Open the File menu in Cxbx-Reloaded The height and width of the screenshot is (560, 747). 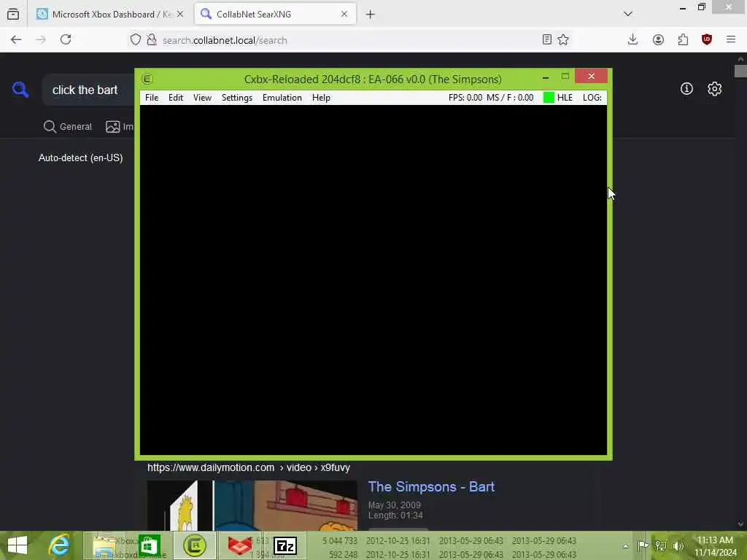pyautogui.click(x=152, y=98)
